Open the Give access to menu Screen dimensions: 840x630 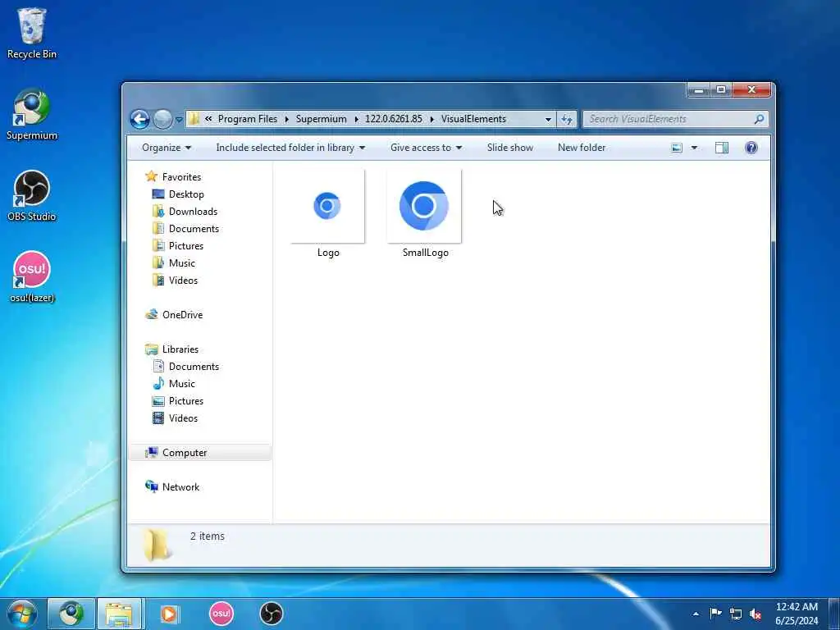426,148
